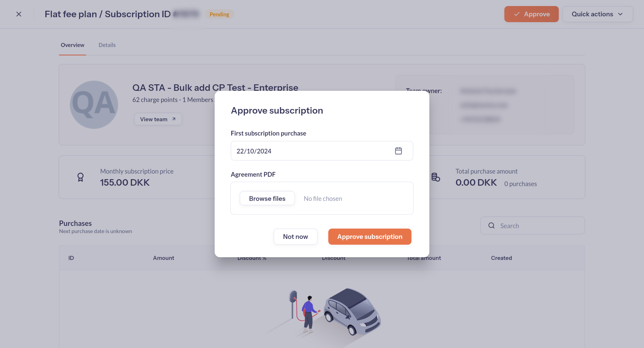Click the Created column header

coord(501,258)
